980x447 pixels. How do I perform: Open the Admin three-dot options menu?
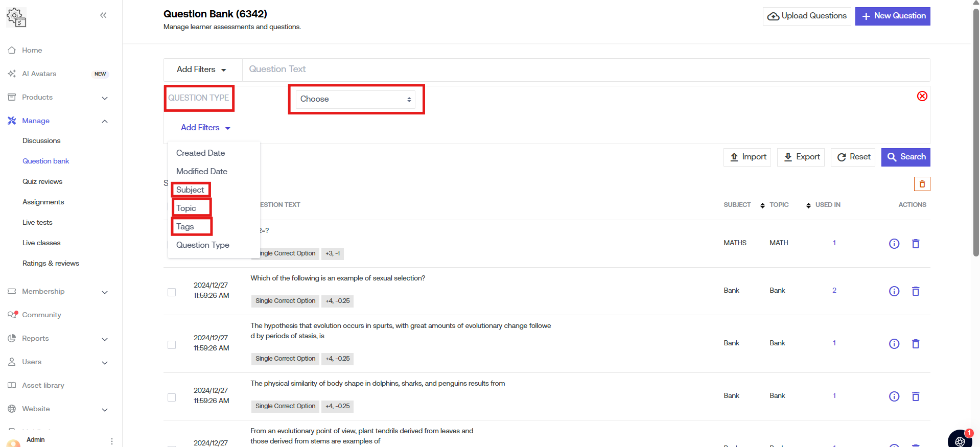tap(111, 441)
